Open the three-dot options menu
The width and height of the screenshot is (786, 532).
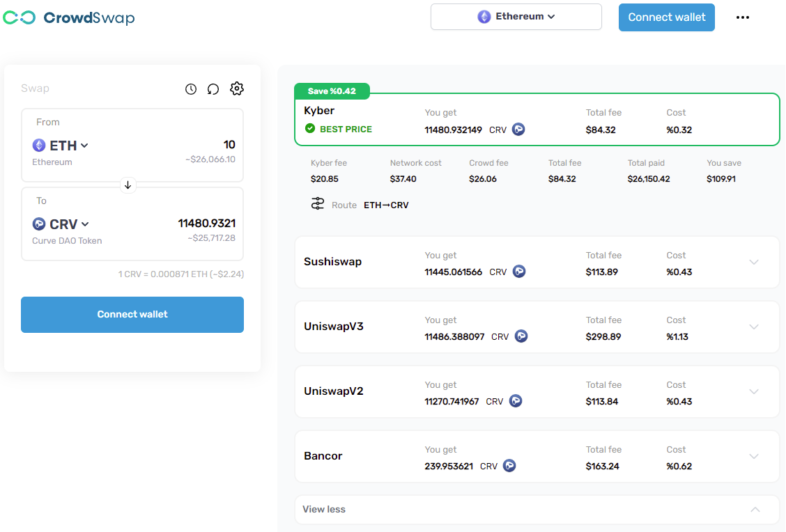coord(743,17)
